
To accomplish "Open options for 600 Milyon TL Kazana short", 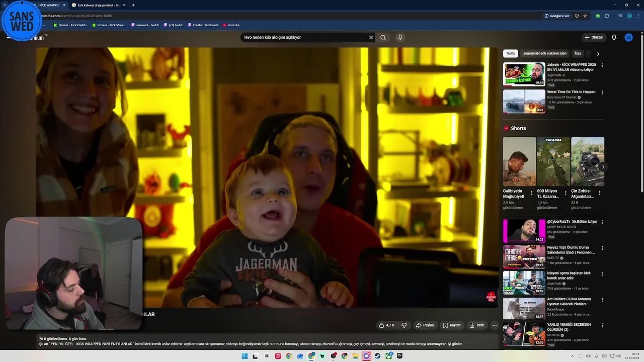I will click(566, 193).
